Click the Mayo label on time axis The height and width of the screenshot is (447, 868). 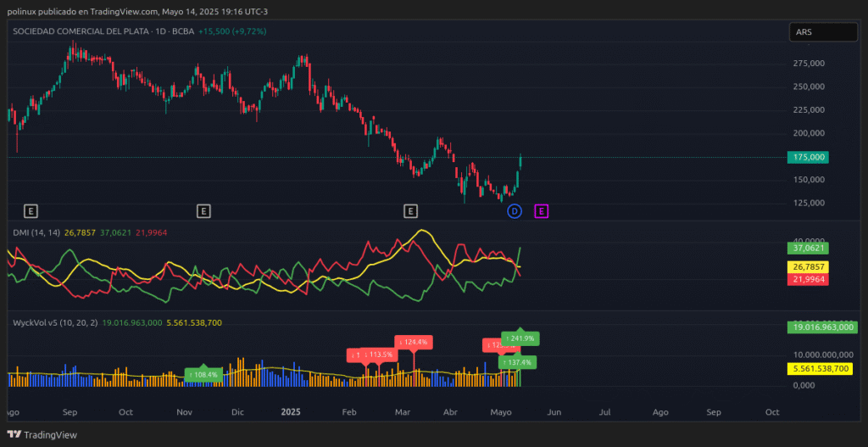click(x=500, y=412)
